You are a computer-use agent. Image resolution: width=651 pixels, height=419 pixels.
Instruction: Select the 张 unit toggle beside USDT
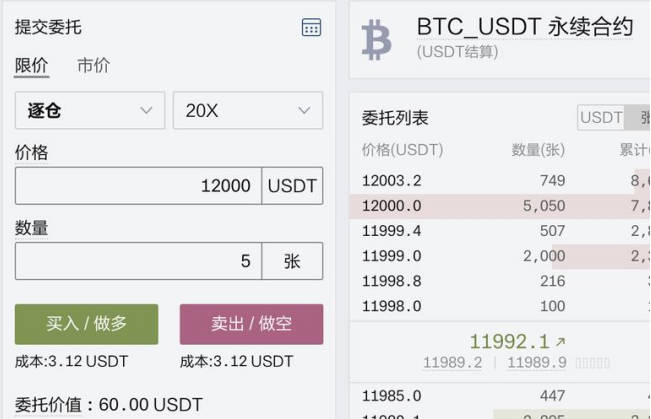point(640,118)
